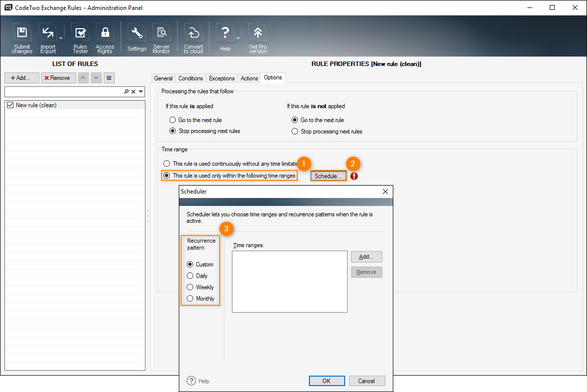Select the Daily recurrence pattern
Screen dimensions: 587x392
190,276
